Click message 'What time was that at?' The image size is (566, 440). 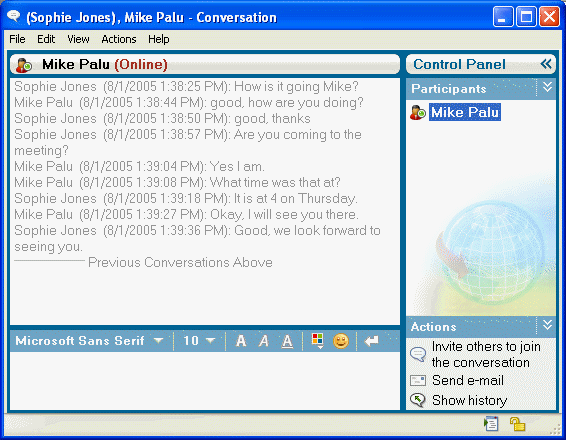tap(275, 182)
